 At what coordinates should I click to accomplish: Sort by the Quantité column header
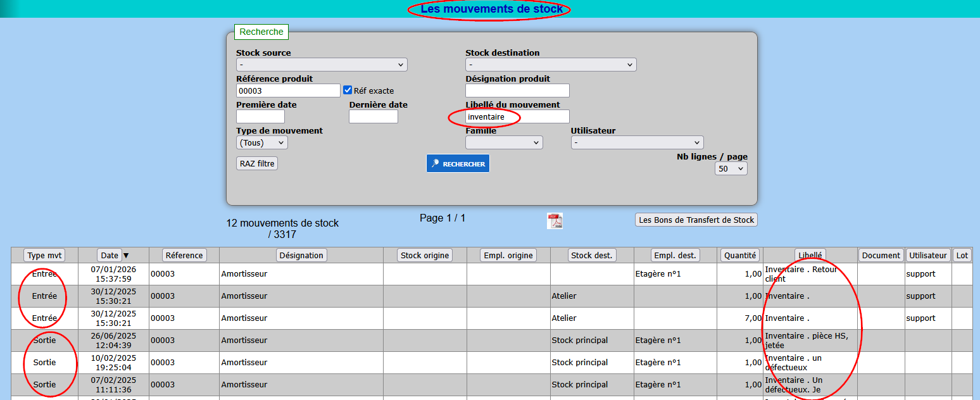[x=739, y=255]
